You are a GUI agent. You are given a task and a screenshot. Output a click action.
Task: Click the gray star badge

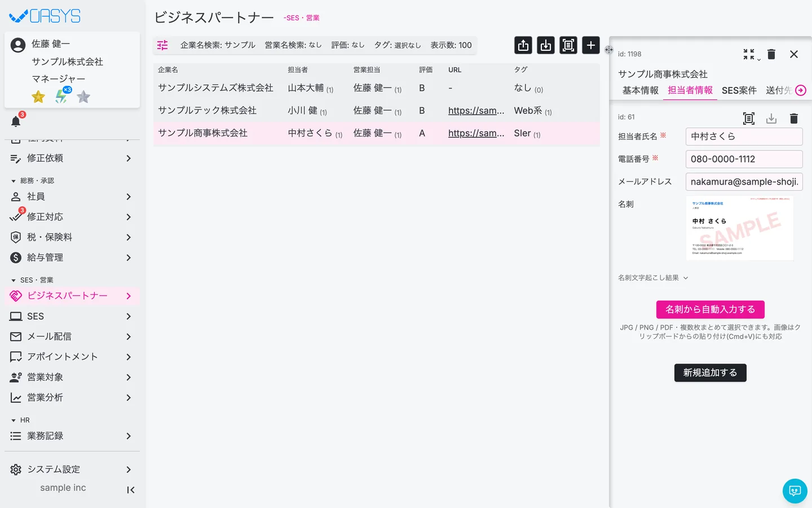pyautogui.click(x=83, y=97)
